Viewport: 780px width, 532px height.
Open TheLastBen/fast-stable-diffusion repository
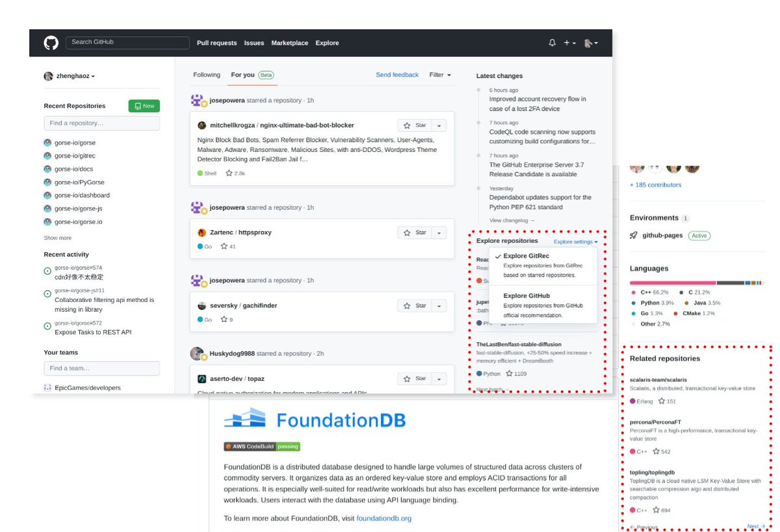tap(519, 344)
